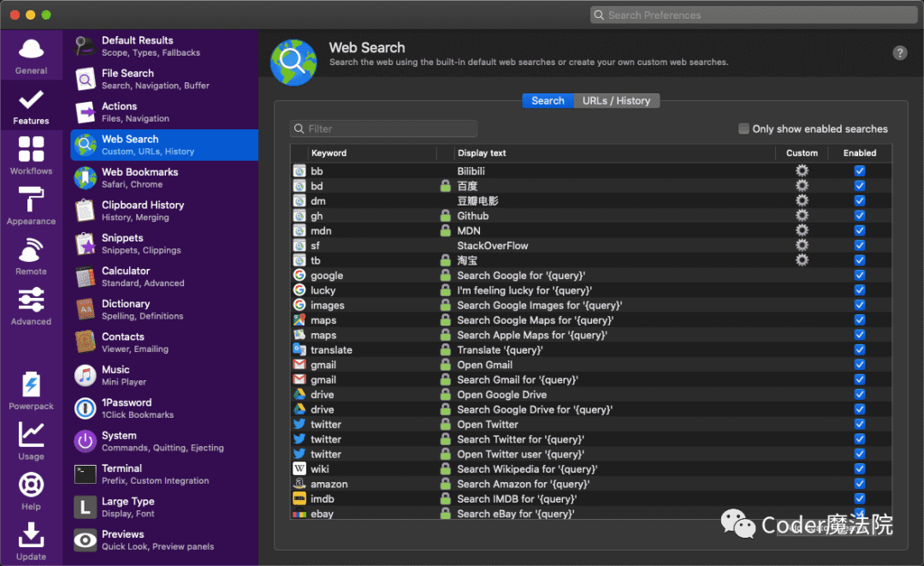Screen dimensions: 924x566
Task: Click the Enabled column header
Action: [860, 152]
